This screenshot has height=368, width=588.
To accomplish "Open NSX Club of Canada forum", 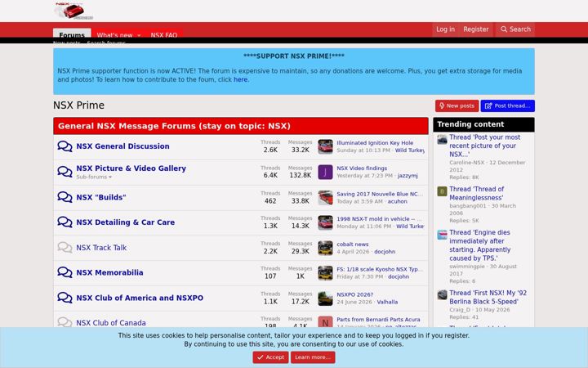I will [x=111, y=322].
